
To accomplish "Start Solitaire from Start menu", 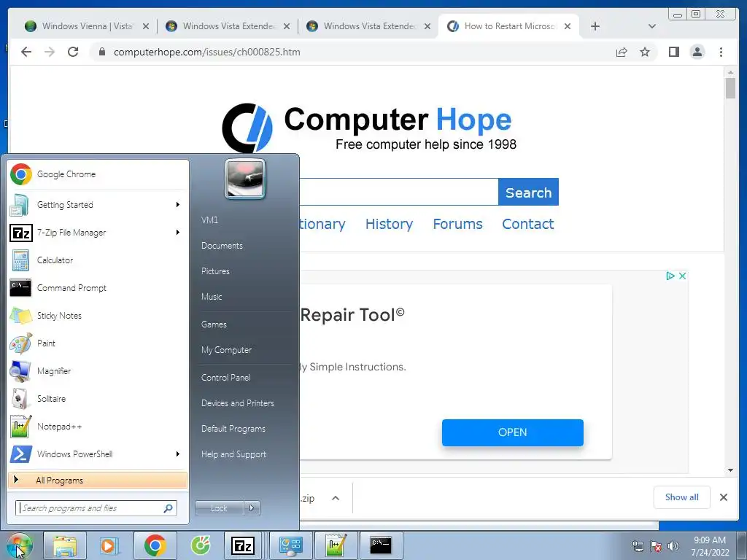I will pyautogui.click(x=98, y=398).
